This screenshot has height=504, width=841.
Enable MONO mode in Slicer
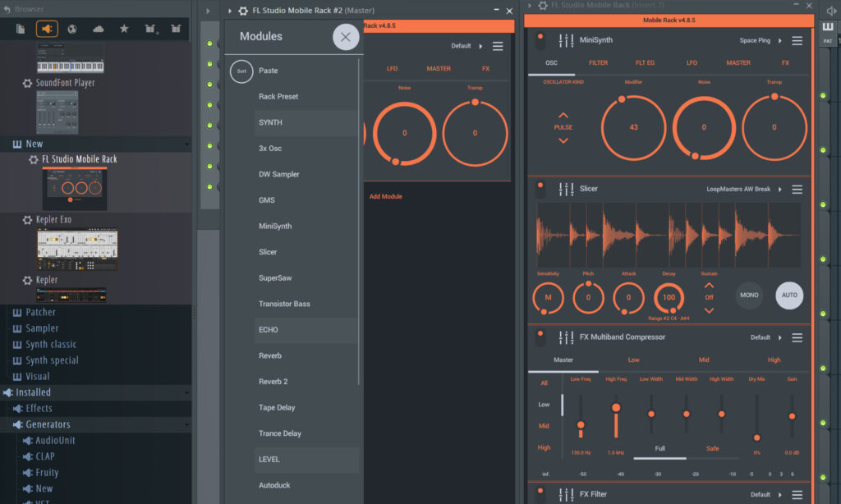[x=749, y=296]
